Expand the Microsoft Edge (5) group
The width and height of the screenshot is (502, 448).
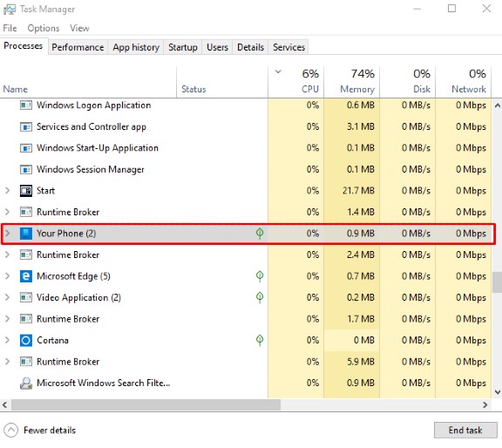(7, 276)
